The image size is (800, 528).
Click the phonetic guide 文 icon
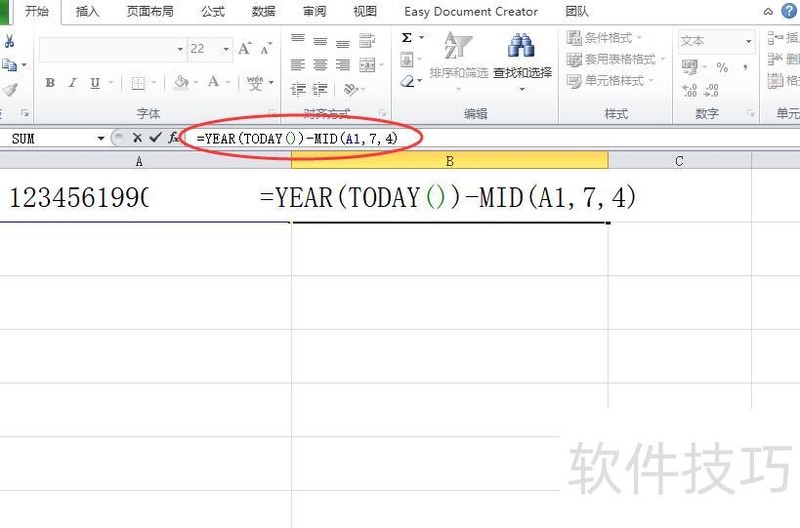pos(255,83)
